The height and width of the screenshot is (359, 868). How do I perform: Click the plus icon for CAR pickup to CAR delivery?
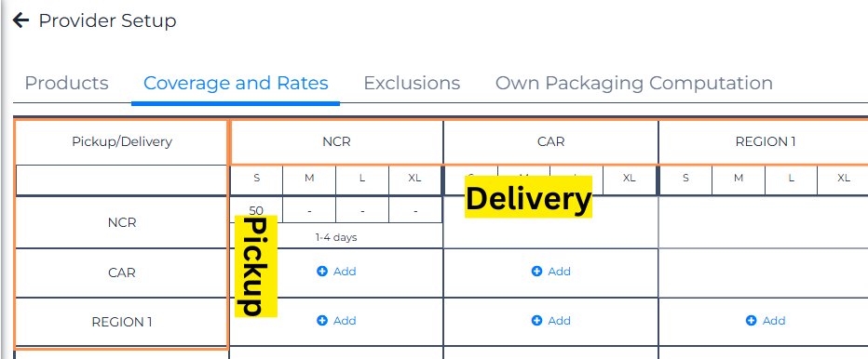pyautogui.click(x=536, y=272)
